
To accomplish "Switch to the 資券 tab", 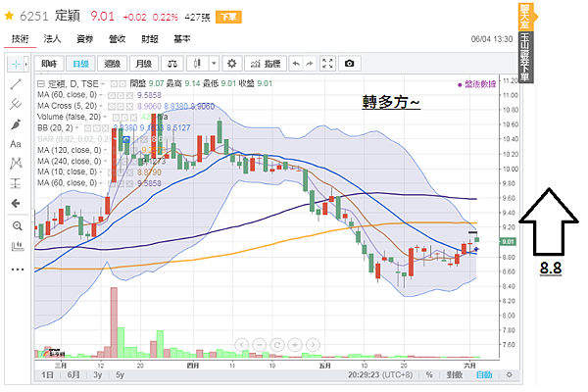I will [84, 38].
